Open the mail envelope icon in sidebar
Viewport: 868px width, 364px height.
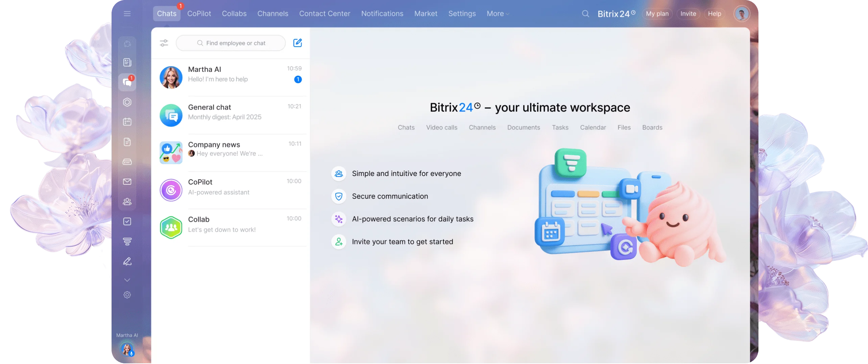(127, 182)
